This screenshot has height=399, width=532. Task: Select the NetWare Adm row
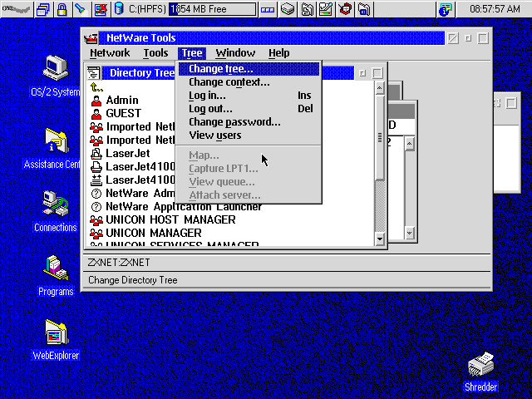click(133, 194)
